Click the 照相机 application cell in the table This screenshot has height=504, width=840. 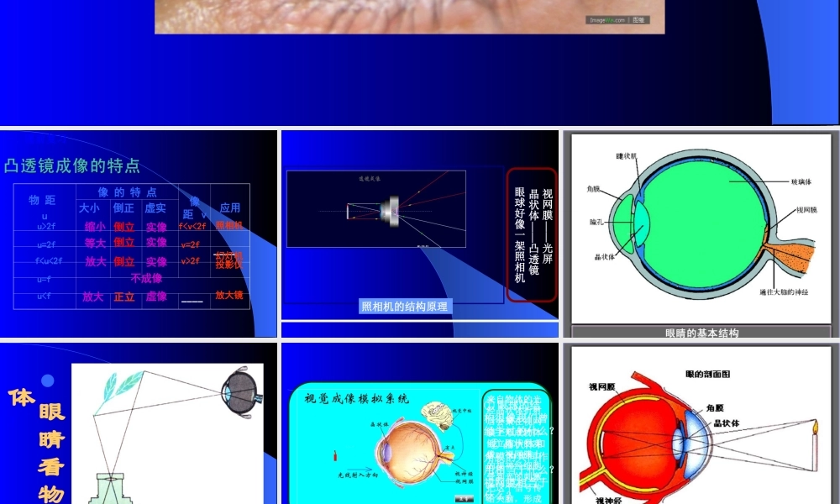(x=228, y=225)
